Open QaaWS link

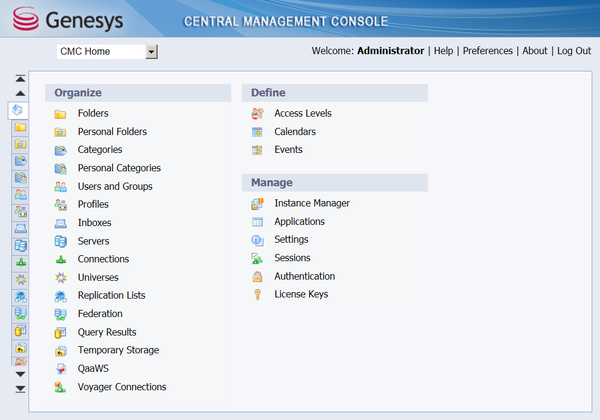pos(93,368)
